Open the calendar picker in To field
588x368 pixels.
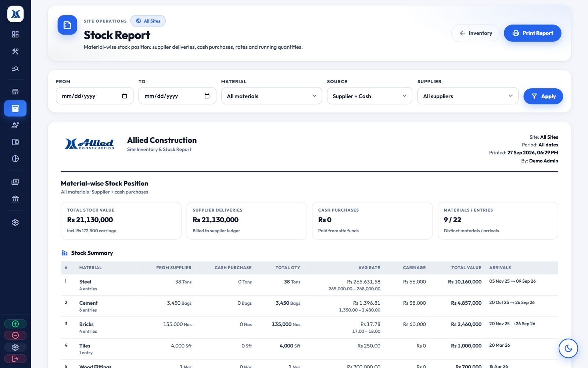click(x=207, y=96)
